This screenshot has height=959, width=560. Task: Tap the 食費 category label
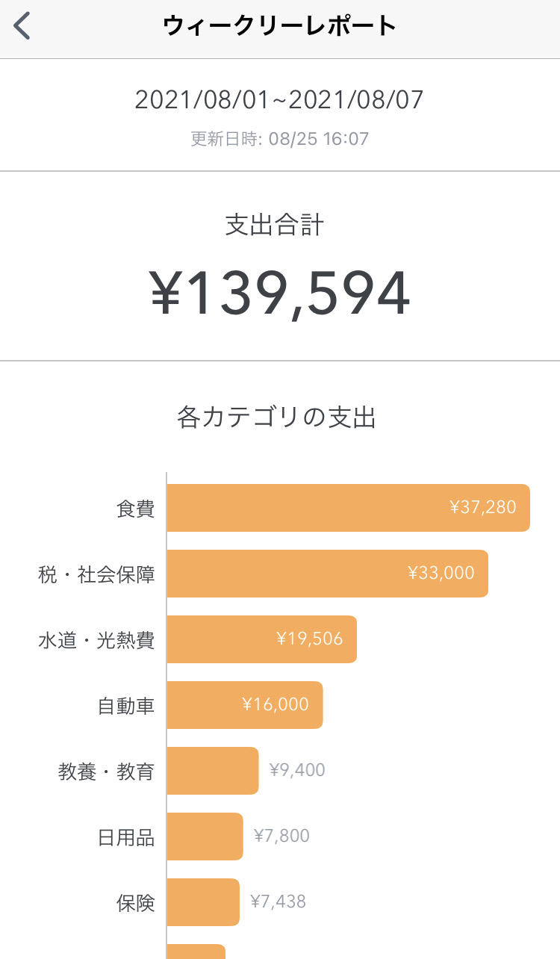pos(135,509)
